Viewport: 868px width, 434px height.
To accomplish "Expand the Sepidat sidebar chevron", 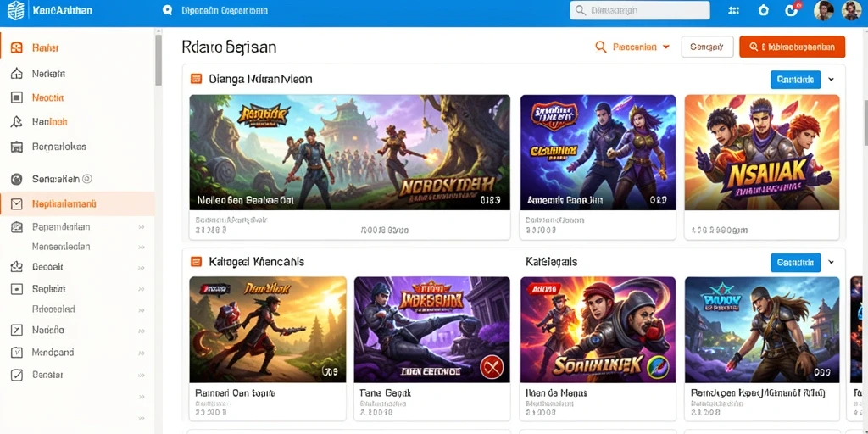I will click(x=142, y=289).
